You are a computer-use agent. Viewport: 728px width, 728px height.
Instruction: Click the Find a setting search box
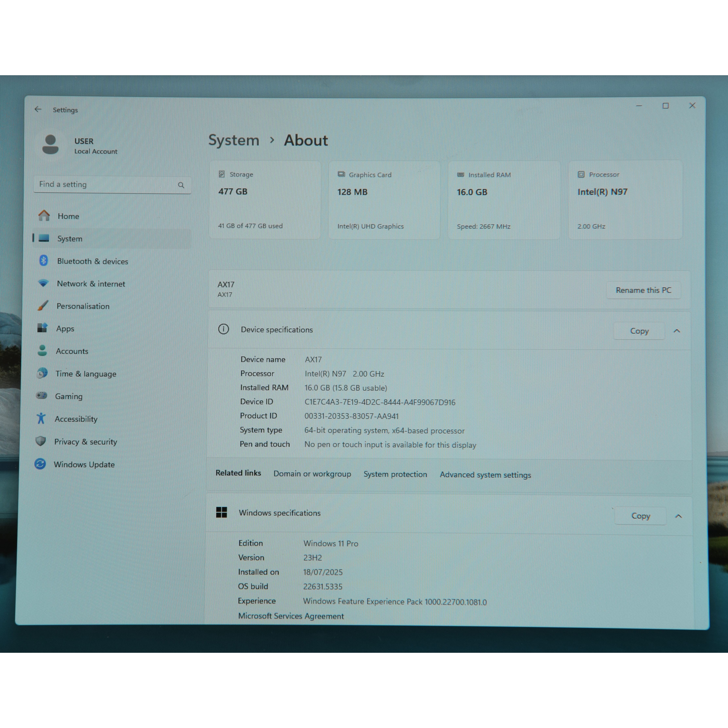(x=112, y=185)
